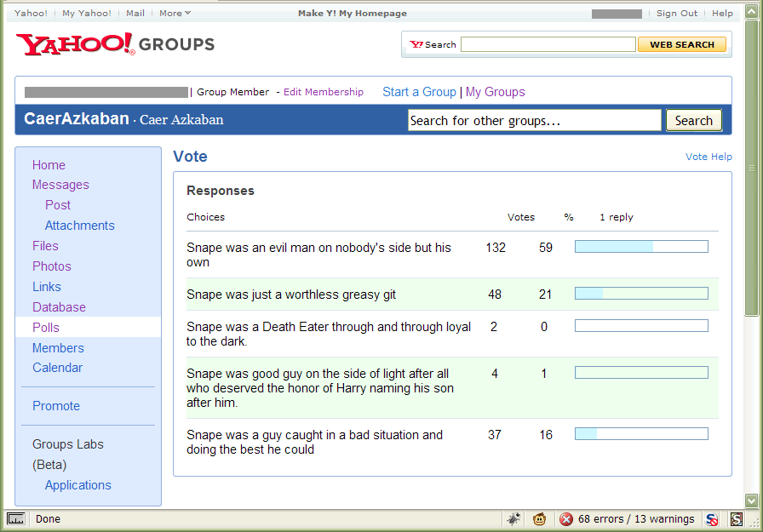
Task: Open Links in sidebar
Action: (47, 287)
